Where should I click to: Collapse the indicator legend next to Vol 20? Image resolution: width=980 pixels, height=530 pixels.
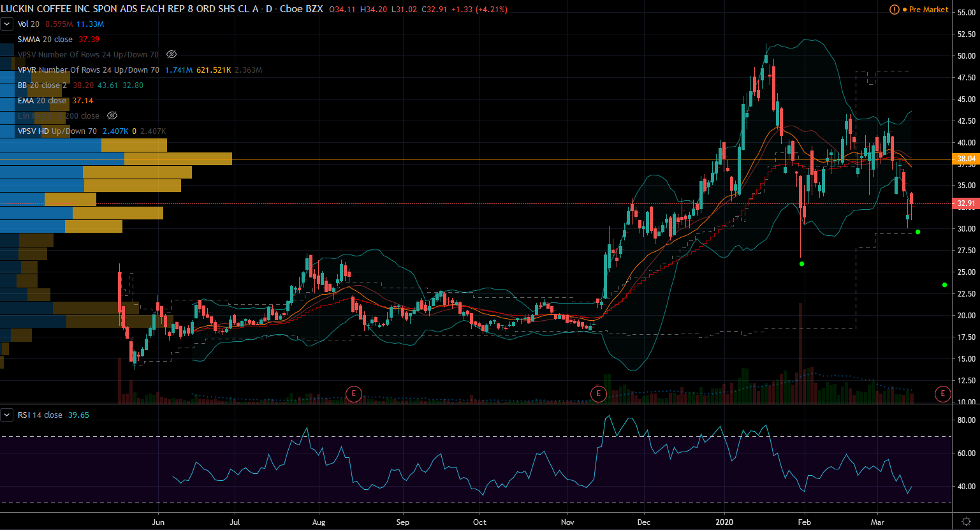pyautogui.click(x=7, y=24)
